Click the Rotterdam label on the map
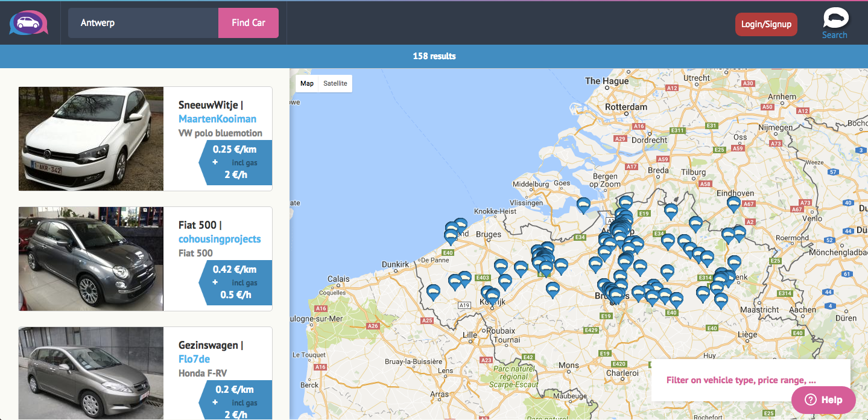 point(626,107)
